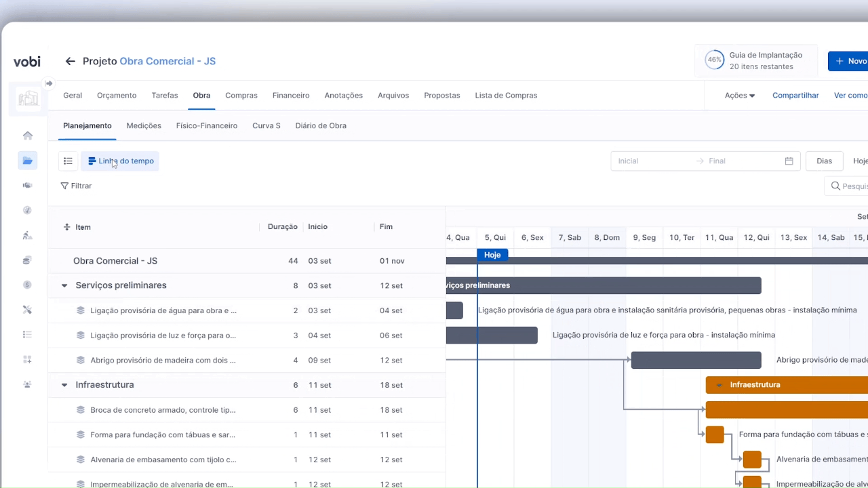868x488 pixels.
Task: Open the handshake icon in sidebar
Action: pos(28,186)
